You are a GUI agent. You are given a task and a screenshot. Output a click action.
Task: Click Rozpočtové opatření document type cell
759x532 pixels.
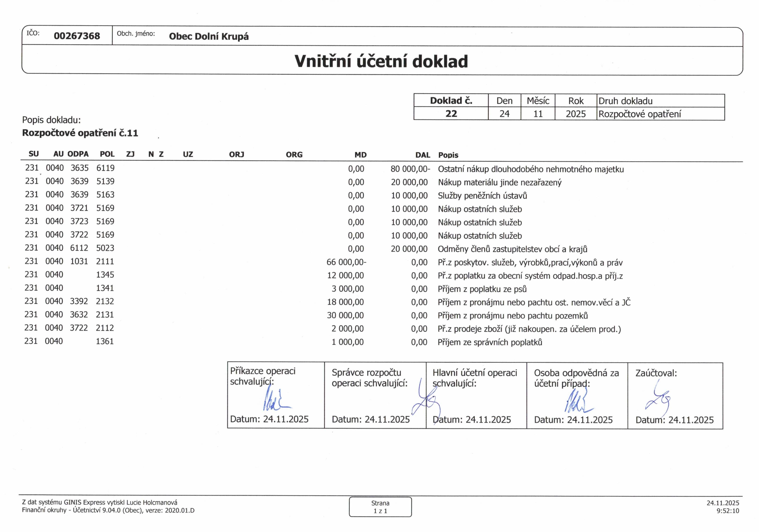point(639,114)
